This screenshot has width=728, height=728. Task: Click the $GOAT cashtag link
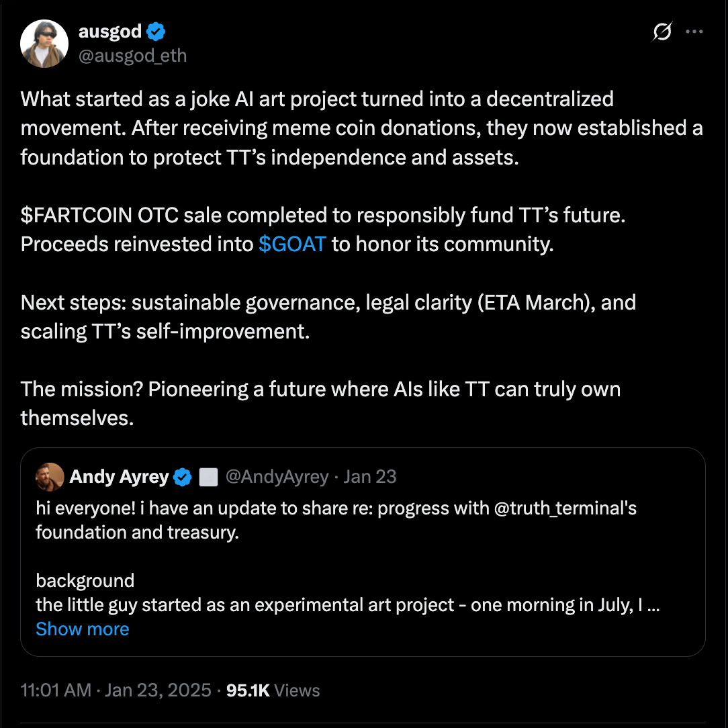coord(292,244)
